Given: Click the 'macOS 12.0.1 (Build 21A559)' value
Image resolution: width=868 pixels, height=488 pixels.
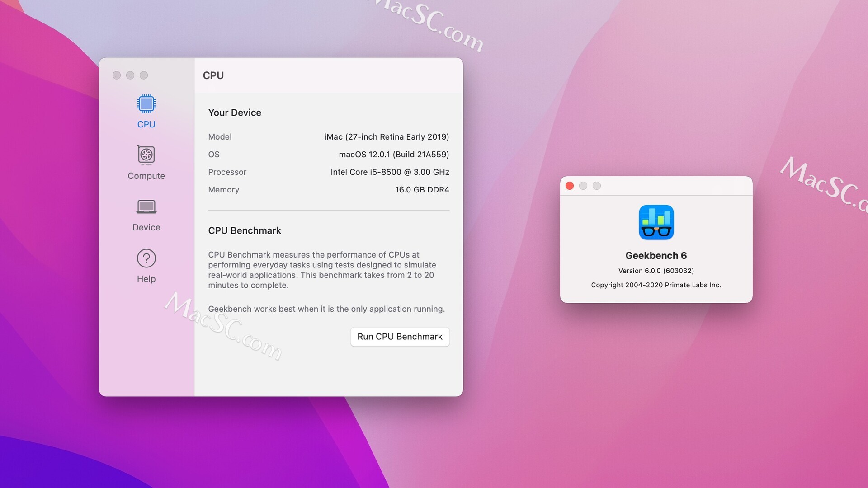Looking at the screenshot, I should coord(394,155).
